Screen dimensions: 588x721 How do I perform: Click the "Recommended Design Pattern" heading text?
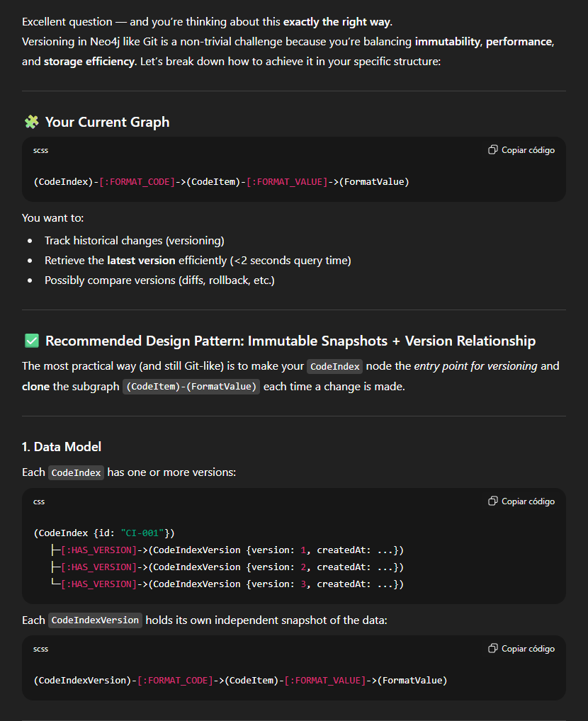tap(290, 341)
